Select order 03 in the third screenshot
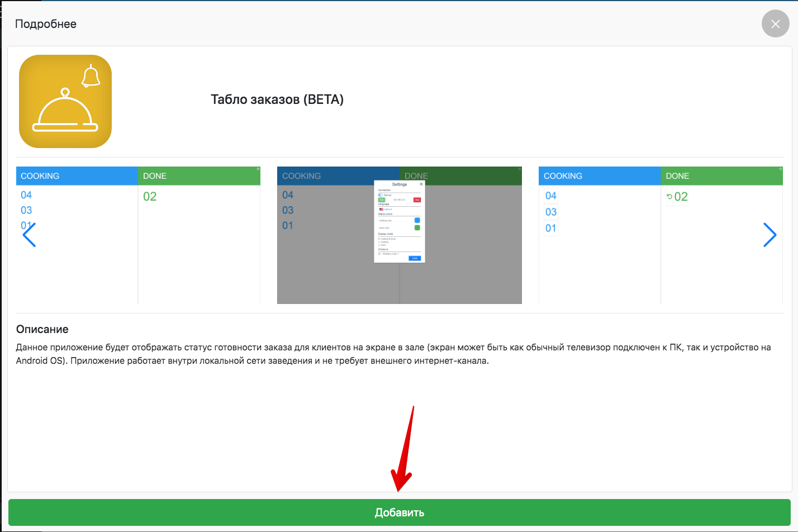798x532 pixels. coord(551,212)
